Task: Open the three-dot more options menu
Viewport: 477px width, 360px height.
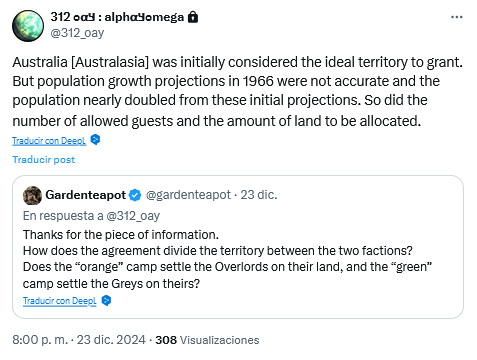Action: click(456, 17)
